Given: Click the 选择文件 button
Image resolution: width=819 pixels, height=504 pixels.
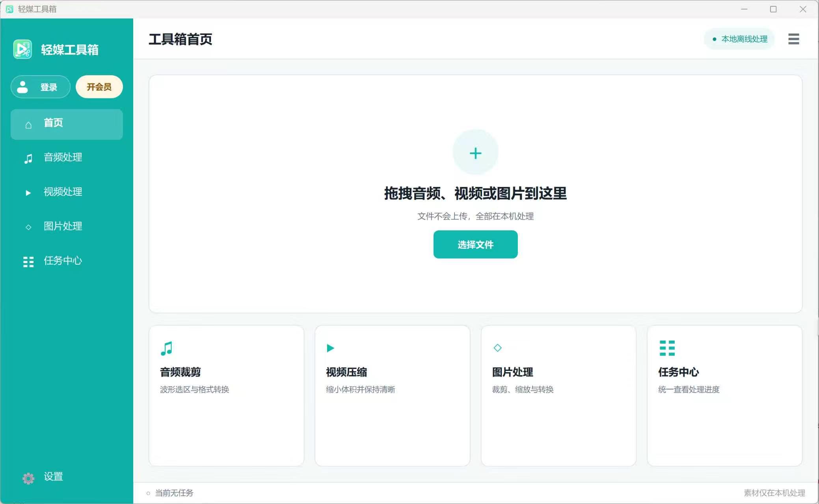Looking at the screenshot, I should pos(475,245).
